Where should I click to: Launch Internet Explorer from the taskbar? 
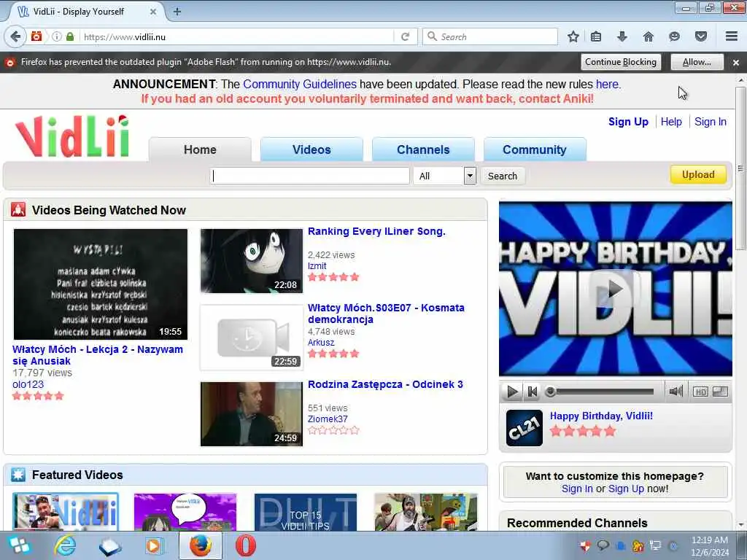pos(65,545)
